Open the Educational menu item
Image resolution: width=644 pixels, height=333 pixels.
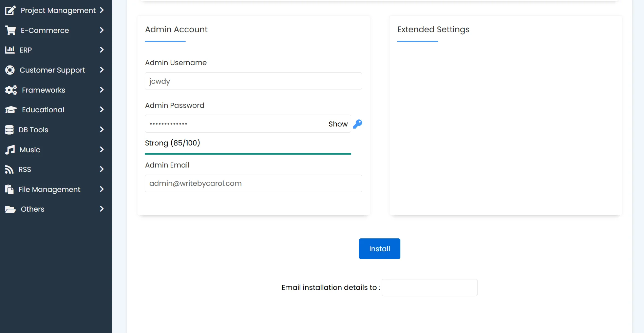pyautogui.click(x=56, y=110)
